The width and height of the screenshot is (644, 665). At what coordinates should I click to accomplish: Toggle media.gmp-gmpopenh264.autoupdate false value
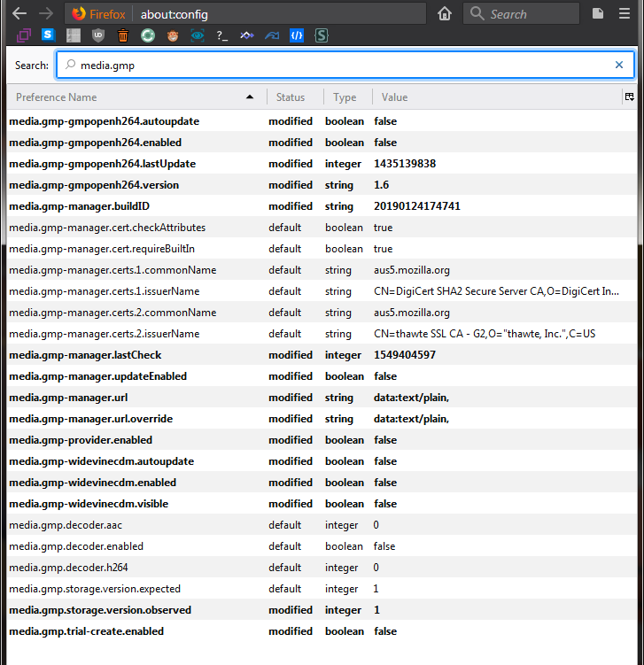(385, 121)
